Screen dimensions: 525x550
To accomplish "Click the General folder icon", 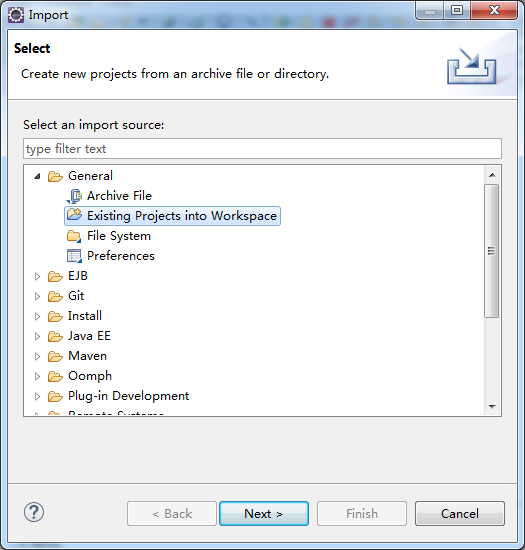I will 55,176.
